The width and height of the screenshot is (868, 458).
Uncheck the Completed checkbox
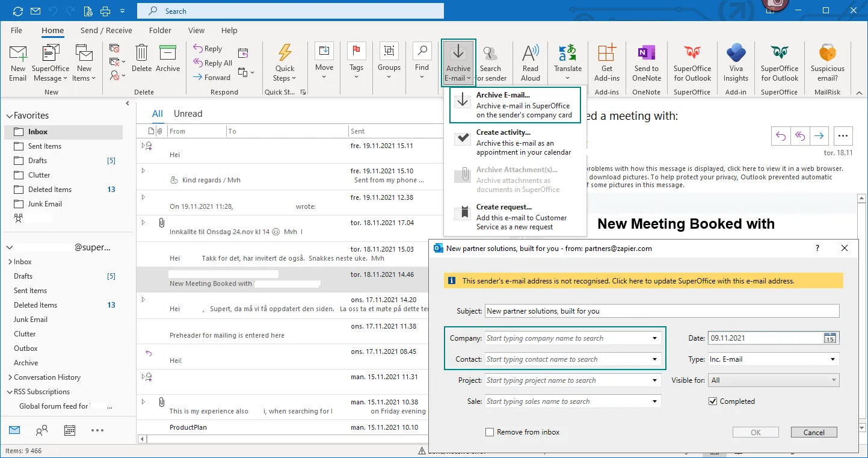[713, 401]
